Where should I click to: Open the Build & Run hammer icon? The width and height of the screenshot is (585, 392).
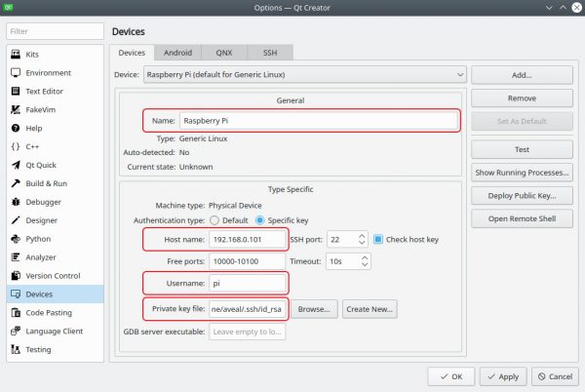[16, 183]
